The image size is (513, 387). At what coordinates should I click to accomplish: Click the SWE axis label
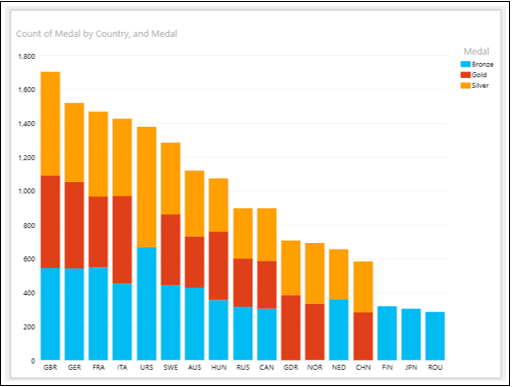[x=170, y=367]
